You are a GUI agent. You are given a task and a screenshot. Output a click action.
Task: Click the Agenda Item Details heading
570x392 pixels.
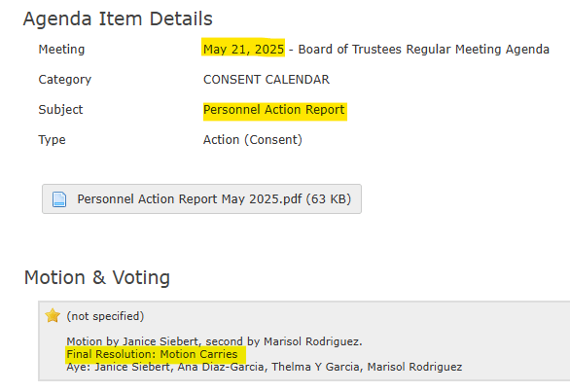tap(118, 18)
